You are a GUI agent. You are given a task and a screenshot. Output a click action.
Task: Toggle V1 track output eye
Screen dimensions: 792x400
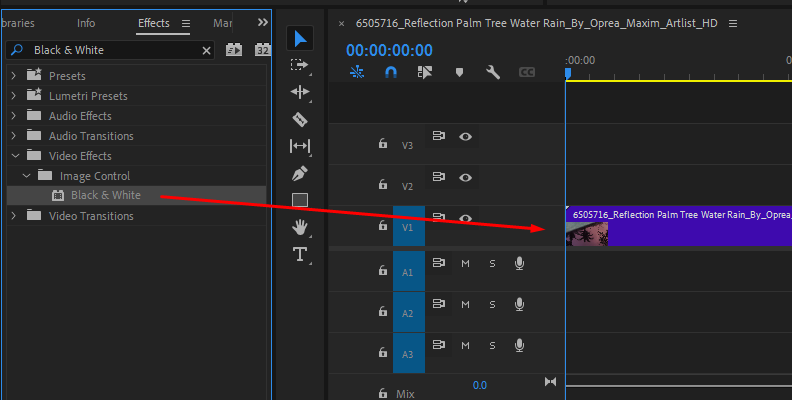pyautogui.click(x=465, y=218)
